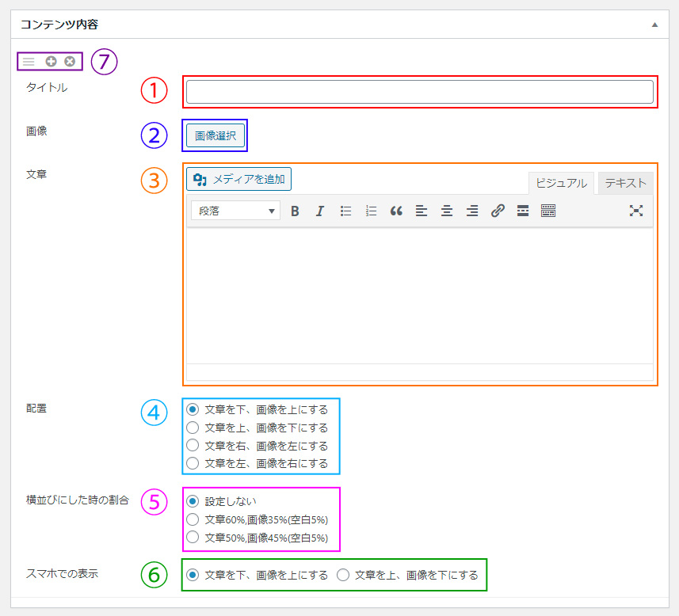
Task: Open the 段落 paragraph style dropdown
Action: pyautogui.click(x=234, y=211)
